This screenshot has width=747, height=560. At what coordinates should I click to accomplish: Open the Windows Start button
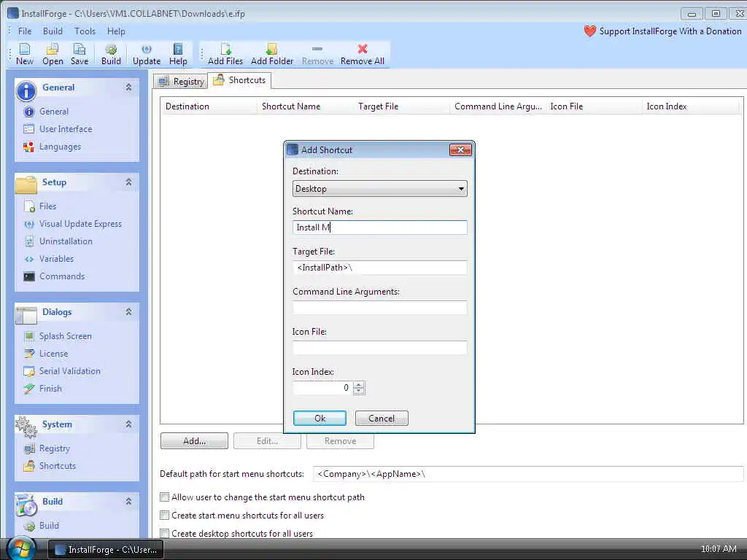(21, 548)
